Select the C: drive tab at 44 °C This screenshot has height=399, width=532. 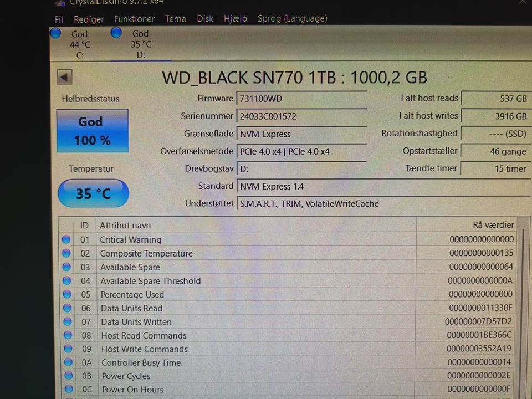click(80, 44)
